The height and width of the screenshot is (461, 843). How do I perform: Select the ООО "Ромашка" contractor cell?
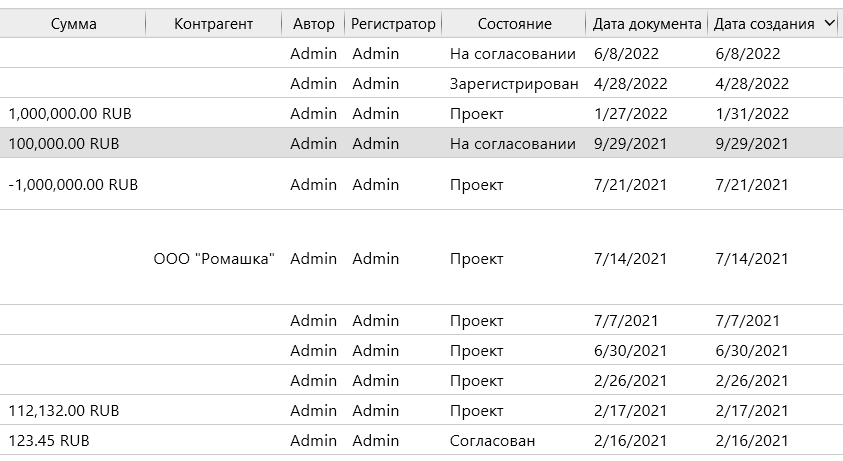point(214,259)
